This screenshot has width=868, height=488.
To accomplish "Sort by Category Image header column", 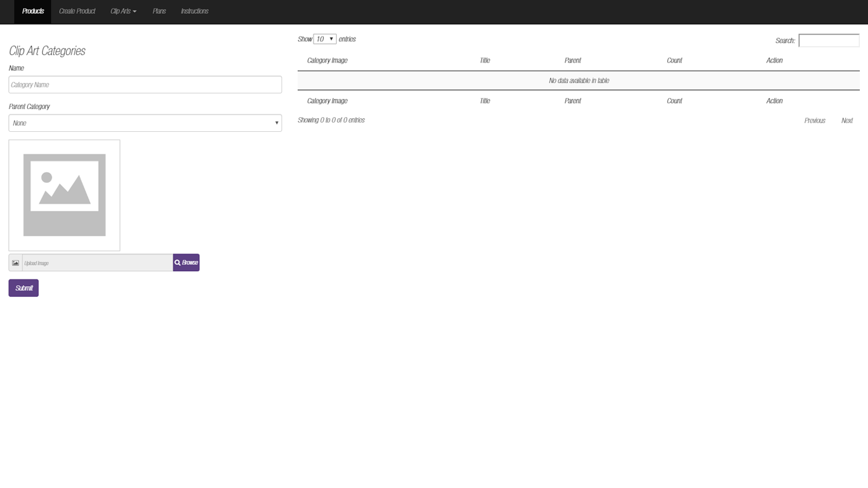I will (327, 61).
